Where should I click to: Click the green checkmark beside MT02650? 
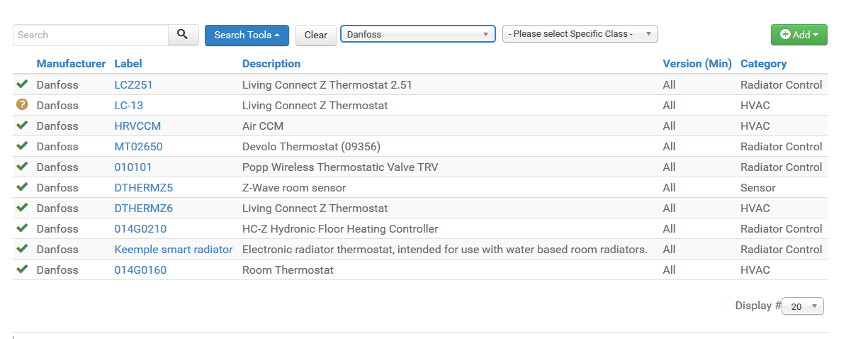[x=22, y=146]
